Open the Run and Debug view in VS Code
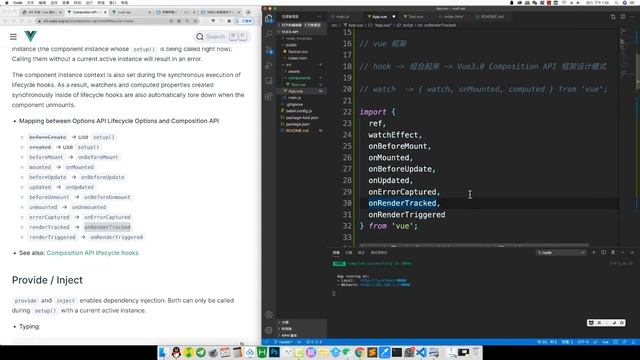 tap(269, 65)
